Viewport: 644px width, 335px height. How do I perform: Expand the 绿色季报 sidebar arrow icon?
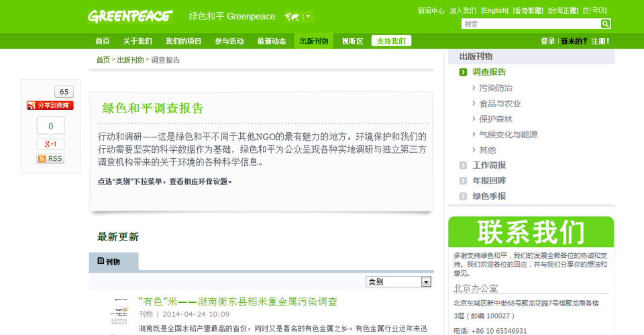point(463,196)
